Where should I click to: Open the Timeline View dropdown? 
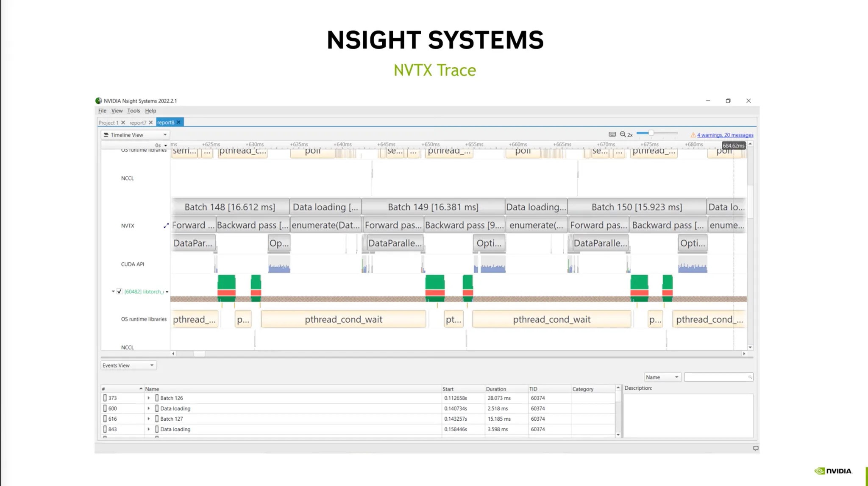coord(135,135)
